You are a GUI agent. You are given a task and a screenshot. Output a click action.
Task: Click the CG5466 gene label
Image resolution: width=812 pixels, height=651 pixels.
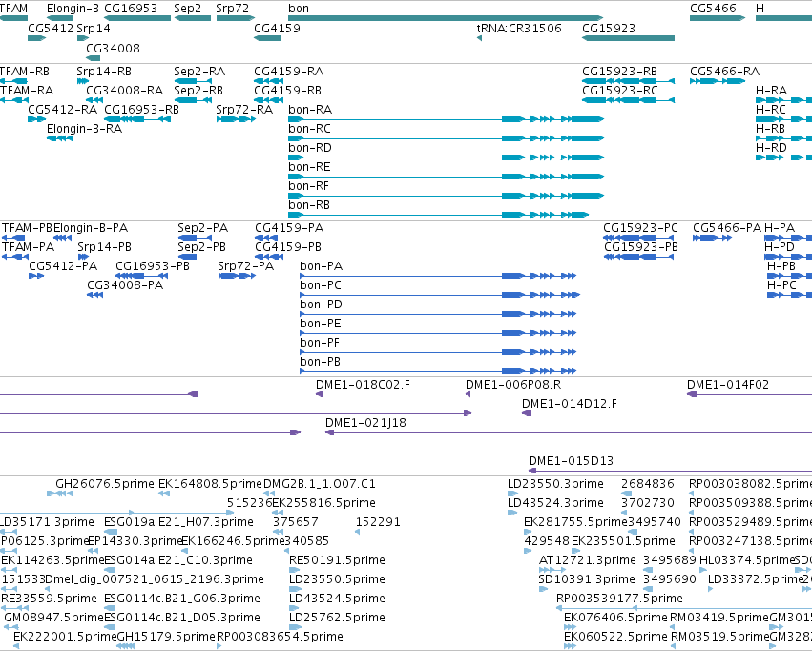tap(713, 9)
